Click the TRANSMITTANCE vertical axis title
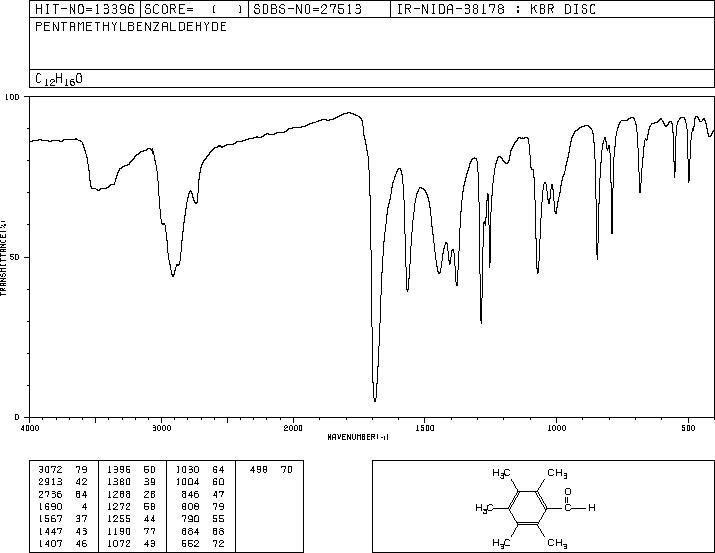 point(3,257)
